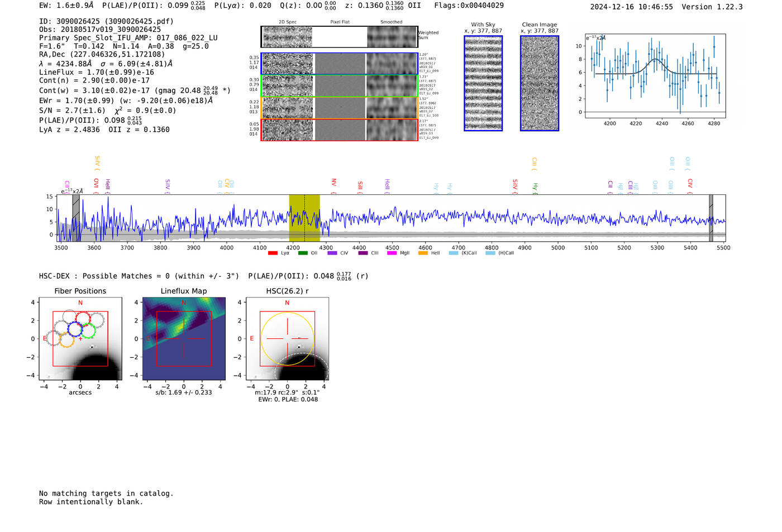
Task: Click the Flags:0x00404029 header text
Action: 469,6
